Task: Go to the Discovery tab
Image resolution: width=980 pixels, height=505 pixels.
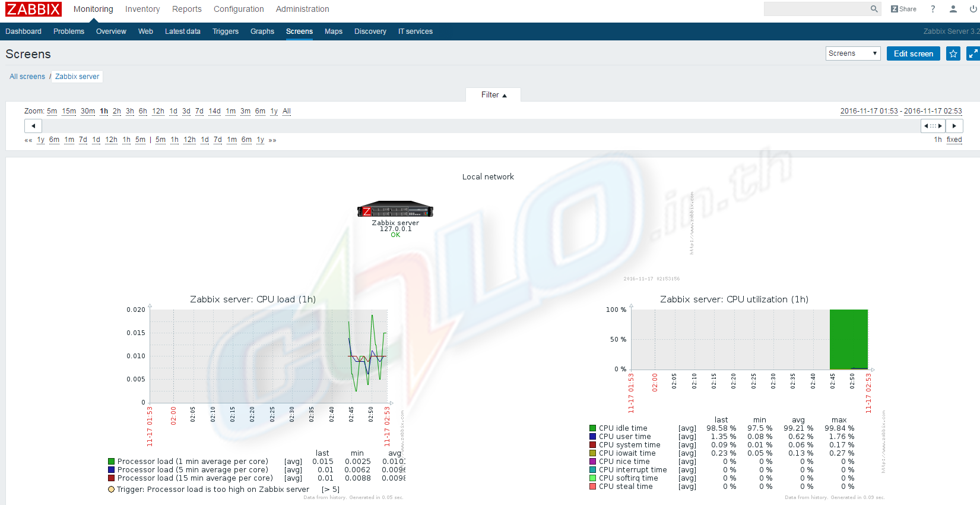Action: point(370,31)
